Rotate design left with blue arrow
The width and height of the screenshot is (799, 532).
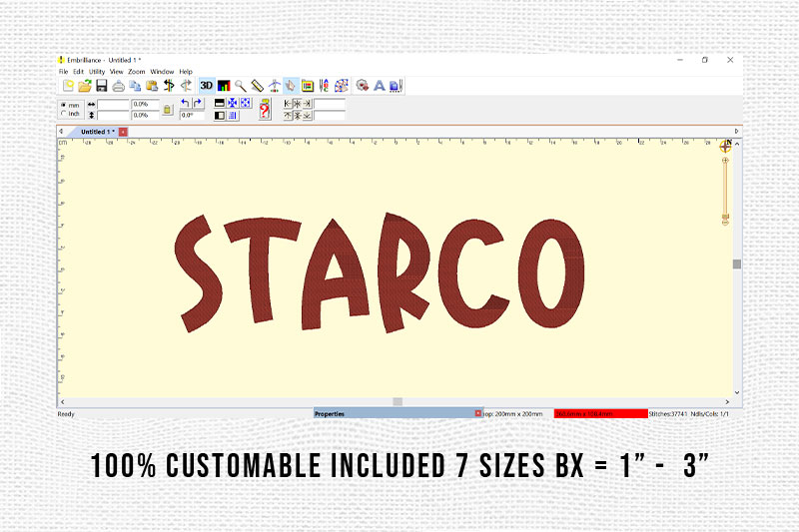point(186,103)
